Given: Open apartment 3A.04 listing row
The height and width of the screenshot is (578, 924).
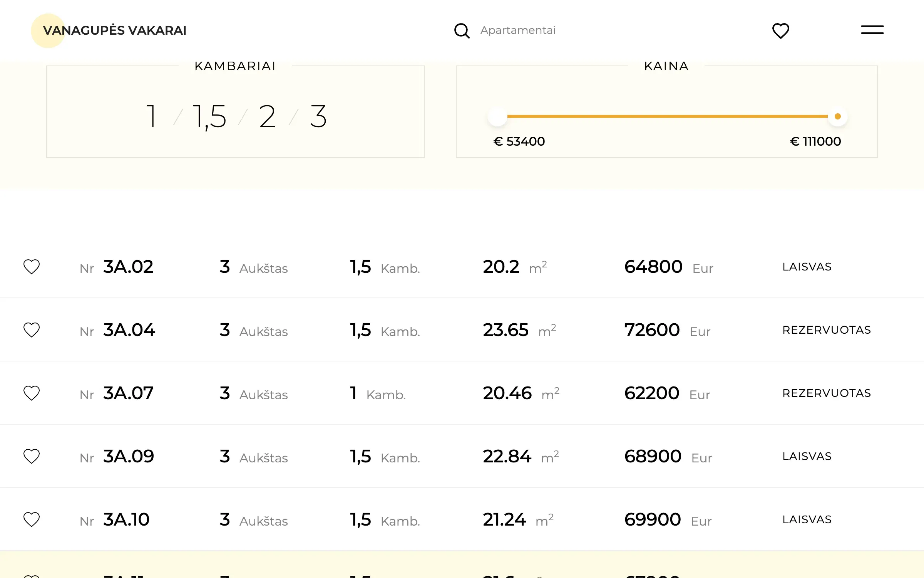Looking at the screenshot, I should 462,330.
